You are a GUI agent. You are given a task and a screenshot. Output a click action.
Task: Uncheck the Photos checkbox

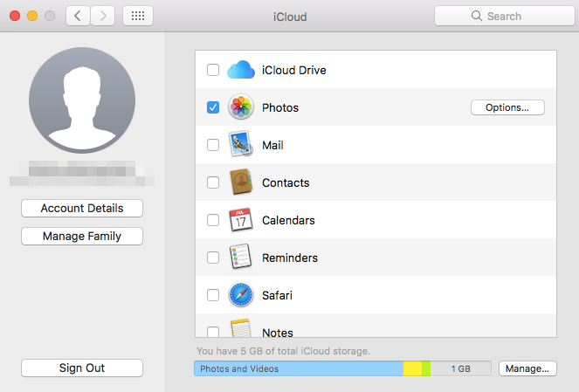[213, 107]
